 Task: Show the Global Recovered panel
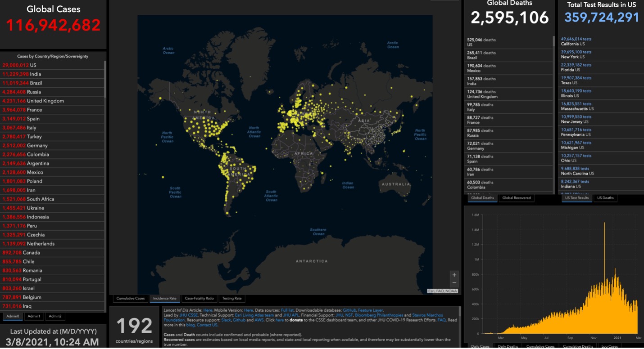point(516,197)
